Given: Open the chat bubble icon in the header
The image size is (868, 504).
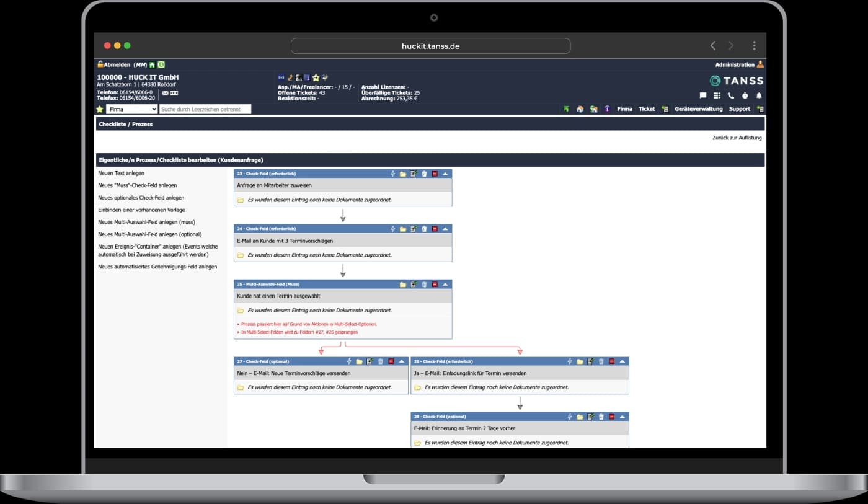Looking at the screenshot, I should (702, 96).
